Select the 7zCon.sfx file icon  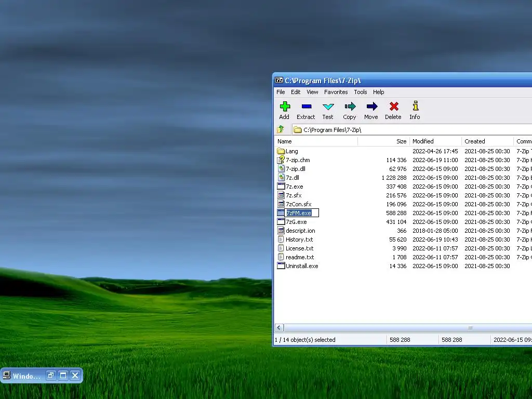tap(281, 204)
